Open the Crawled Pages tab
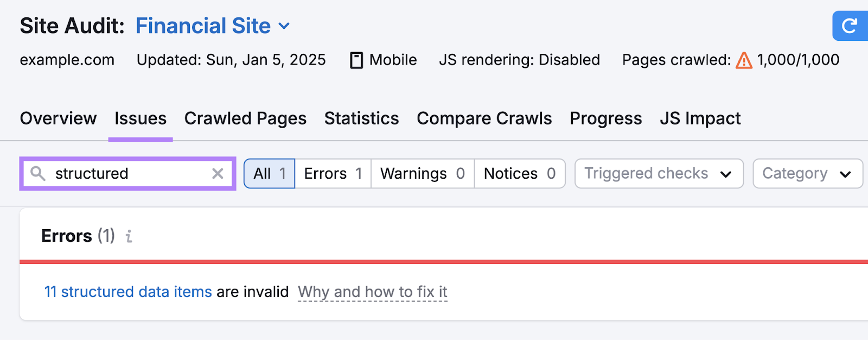Screen dimensions: 868x340 pyautogui.click(x=245, y=118)
